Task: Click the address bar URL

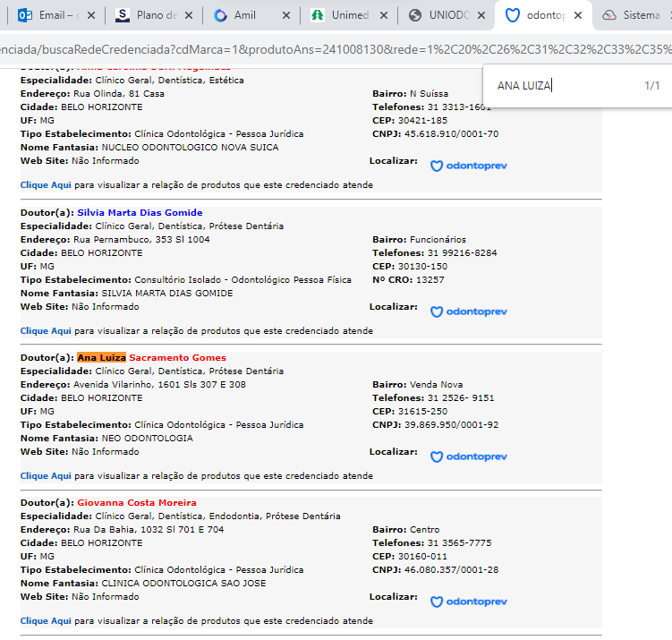Action: [336, 50]
